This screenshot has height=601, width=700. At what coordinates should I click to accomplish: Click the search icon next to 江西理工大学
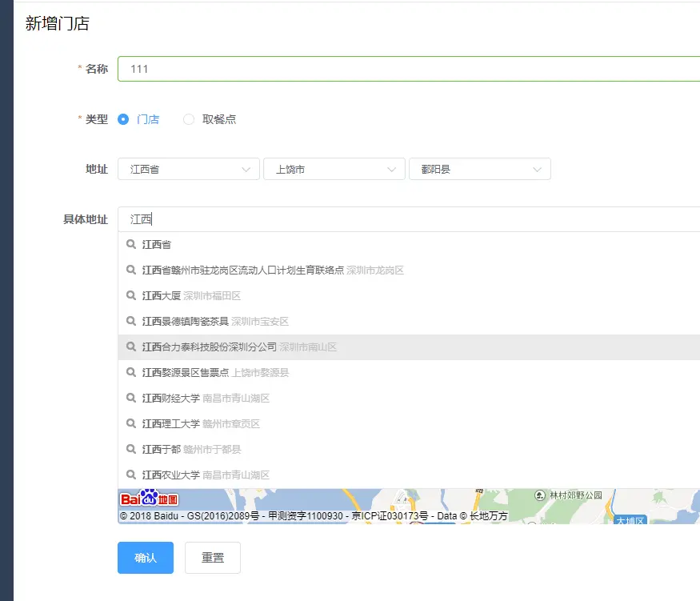click(x=130, y=423)
